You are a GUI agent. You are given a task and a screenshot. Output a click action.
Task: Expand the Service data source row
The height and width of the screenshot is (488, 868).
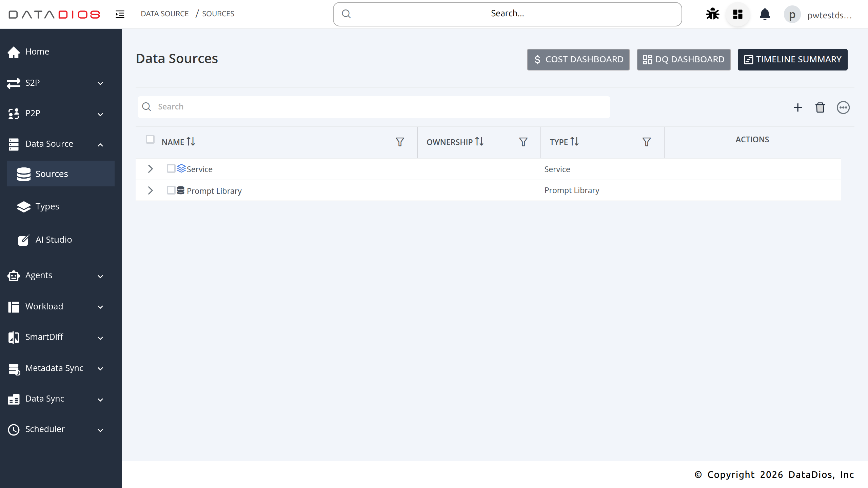(150, 169)
